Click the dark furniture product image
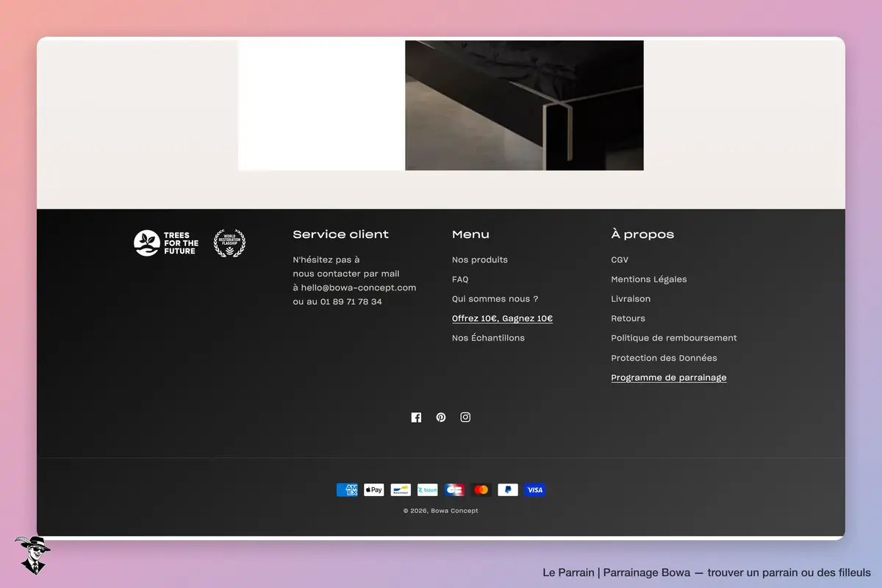 (x=525, y=105)
